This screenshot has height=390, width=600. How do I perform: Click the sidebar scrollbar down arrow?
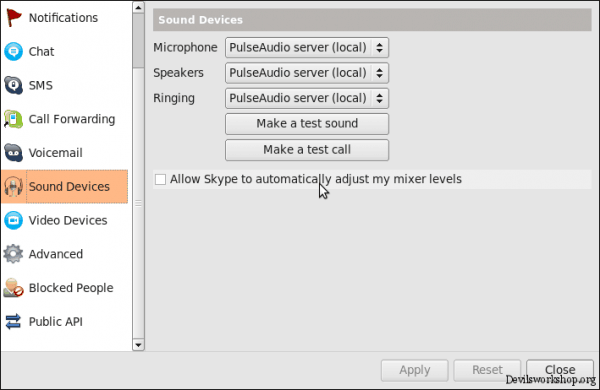pos(138,345)
